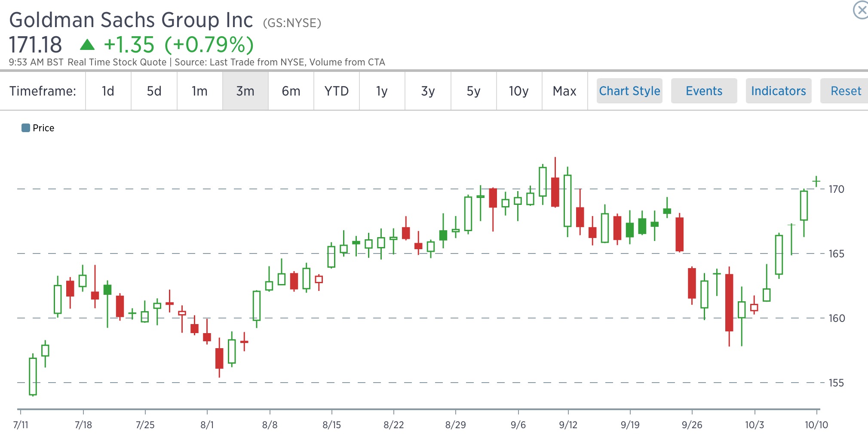
Task: Click the 7/18 date axis label
Action: tap(83, 425)
